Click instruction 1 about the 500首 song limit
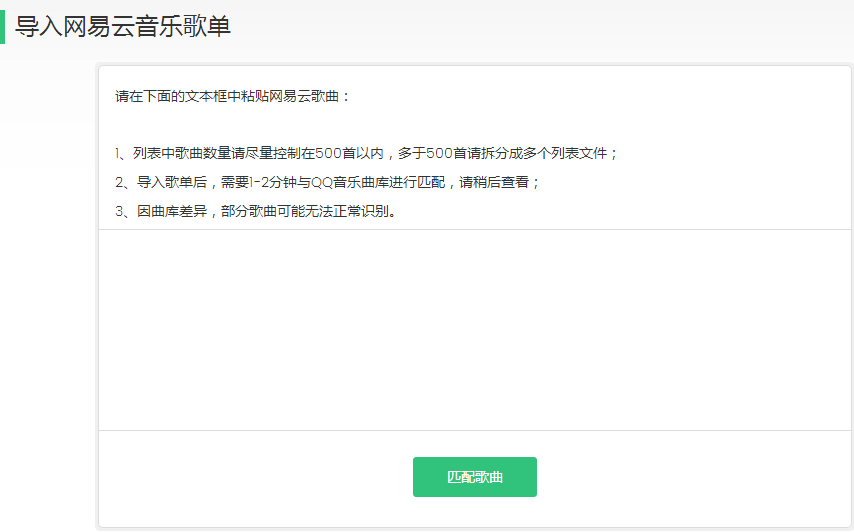The height and width of the screenshot is (532, 854). pos(367,154)
